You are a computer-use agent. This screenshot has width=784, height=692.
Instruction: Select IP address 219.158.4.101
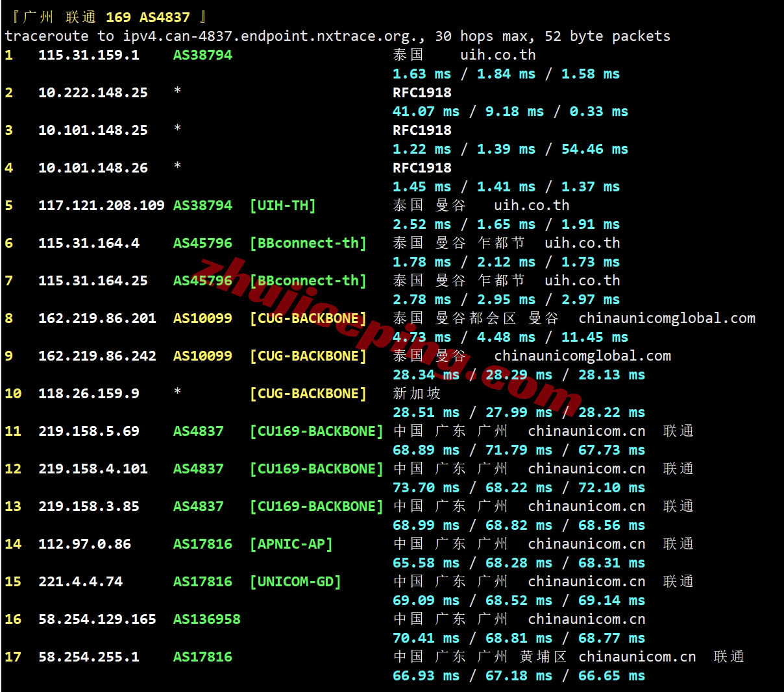[x=93, y=468]
